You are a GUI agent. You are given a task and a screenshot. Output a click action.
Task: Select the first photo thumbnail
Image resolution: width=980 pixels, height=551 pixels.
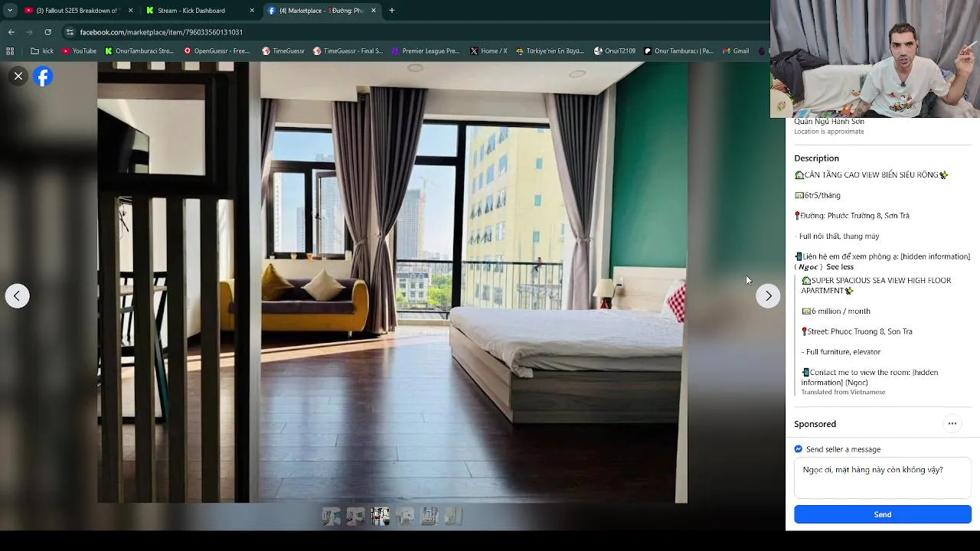tap(332, 517)
